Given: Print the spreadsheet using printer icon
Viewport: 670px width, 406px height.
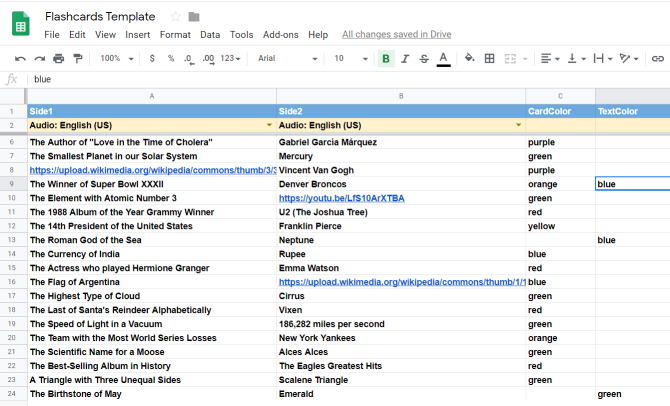Looking at the screenshot, I should tap(59, 59).
